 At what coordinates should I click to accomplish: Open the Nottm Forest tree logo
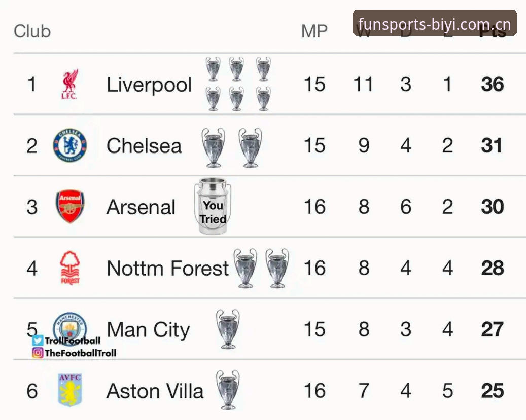pos(70,268)
